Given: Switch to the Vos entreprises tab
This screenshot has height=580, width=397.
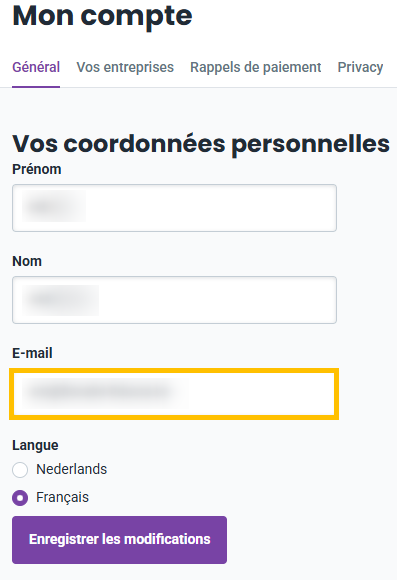Looking at the screenshot, I should (125, 67).
